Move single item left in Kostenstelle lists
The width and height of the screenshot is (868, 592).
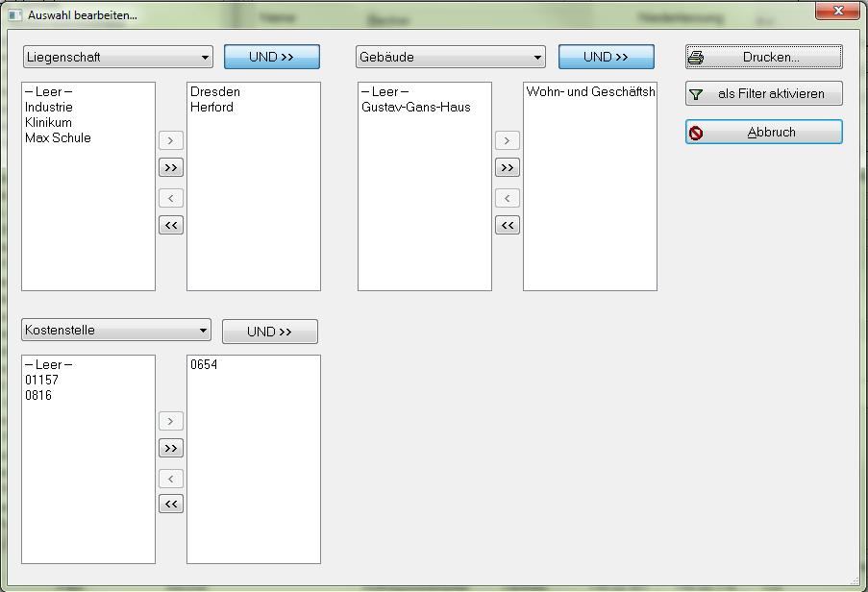[171, 479]
